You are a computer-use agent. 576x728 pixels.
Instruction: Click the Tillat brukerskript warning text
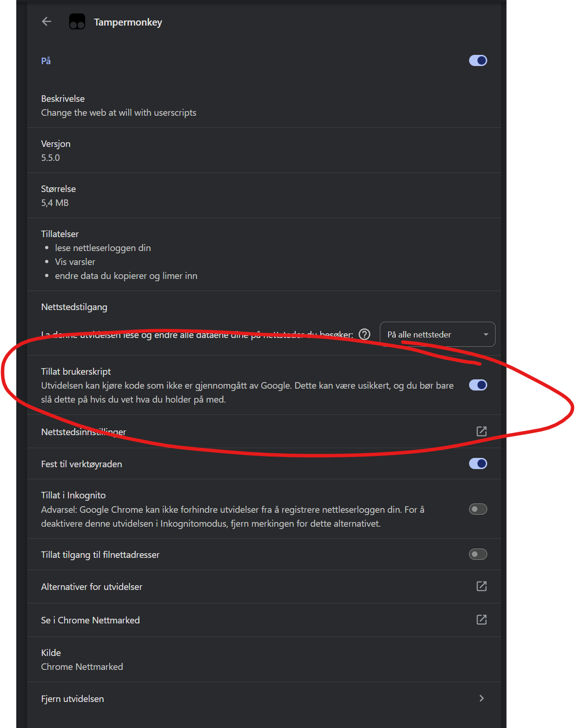247,392
